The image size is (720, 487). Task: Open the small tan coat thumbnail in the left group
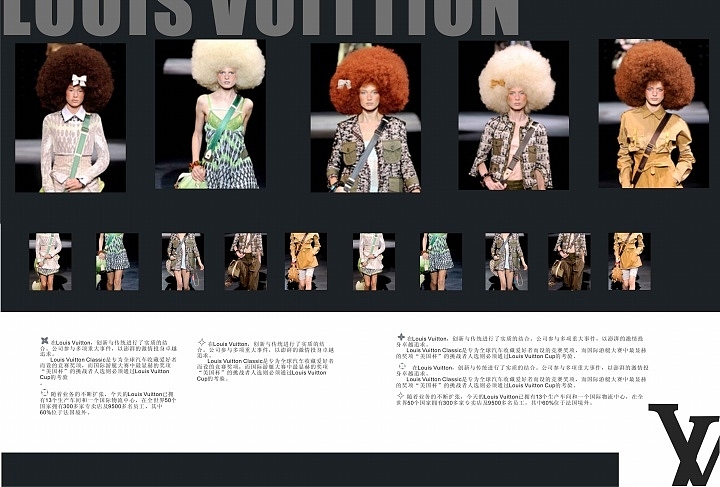click(306, 262)
